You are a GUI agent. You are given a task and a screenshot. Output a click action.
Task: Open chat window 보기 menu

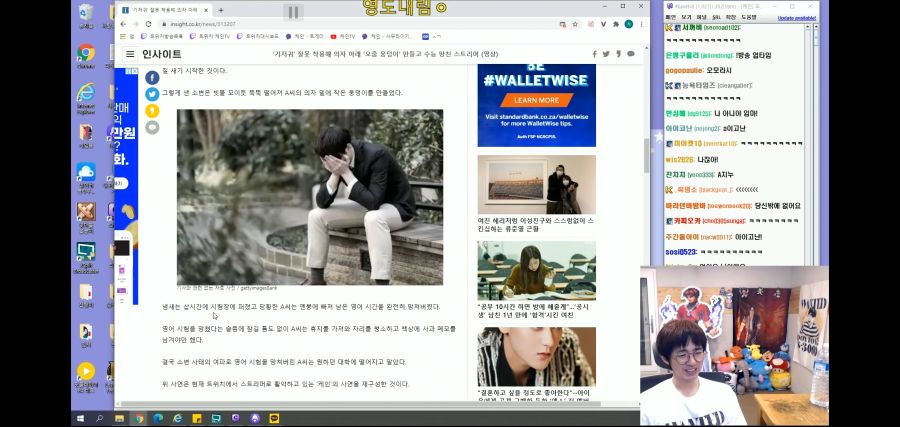click(x=686, y=18)
